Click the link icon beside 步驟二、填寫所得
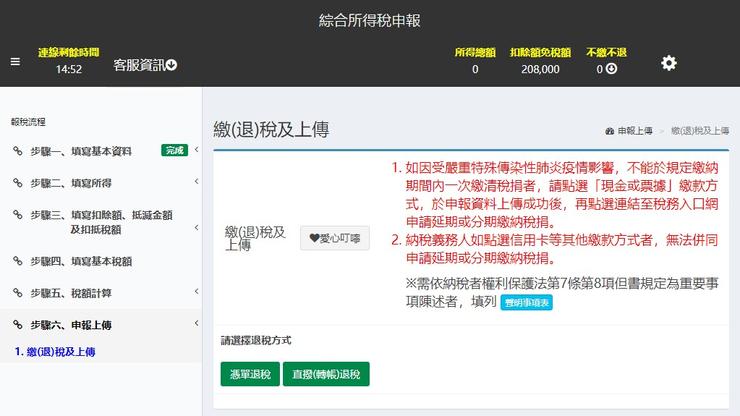The width and height of the screenshot is (740, 416). tap(17, 183)
